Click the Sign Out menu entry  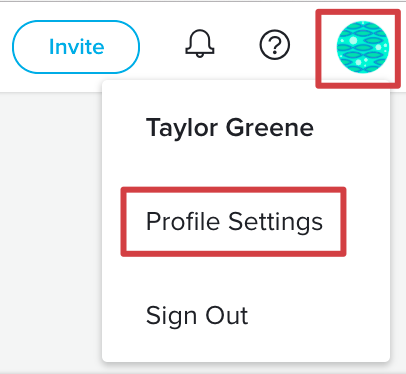pyautogui.click(x=197, y=316)
